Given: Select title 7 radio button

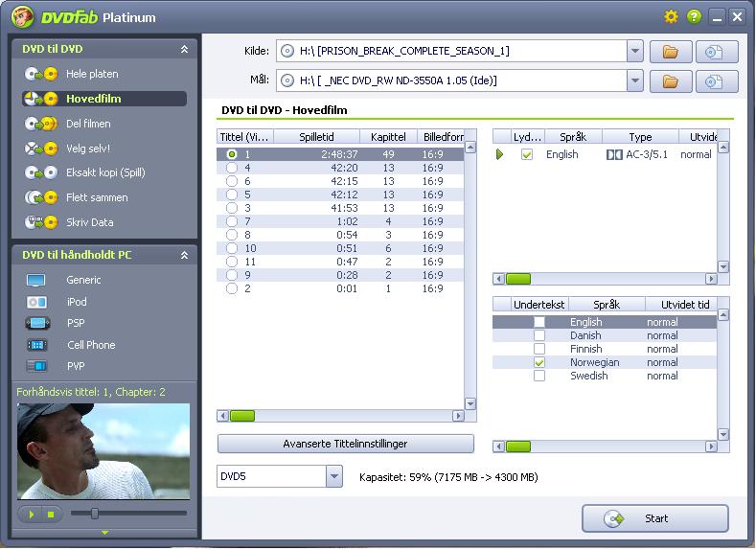Looking at the screenshot, I should 232,221.
